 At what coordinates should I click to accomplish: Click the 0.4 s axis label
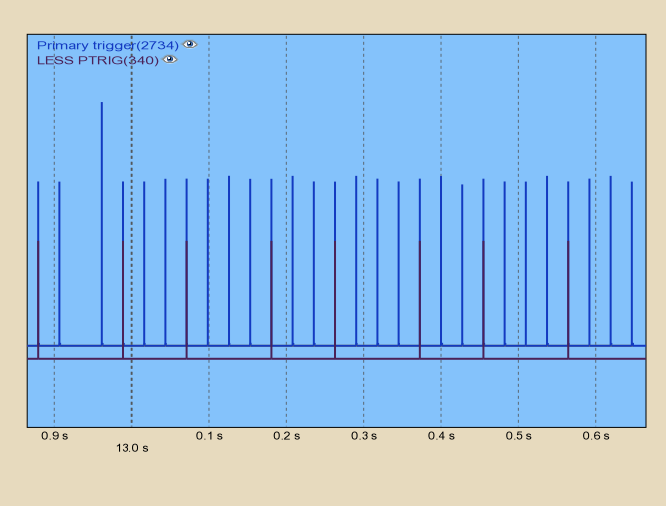pyautogui.click(x=441, y=436)
